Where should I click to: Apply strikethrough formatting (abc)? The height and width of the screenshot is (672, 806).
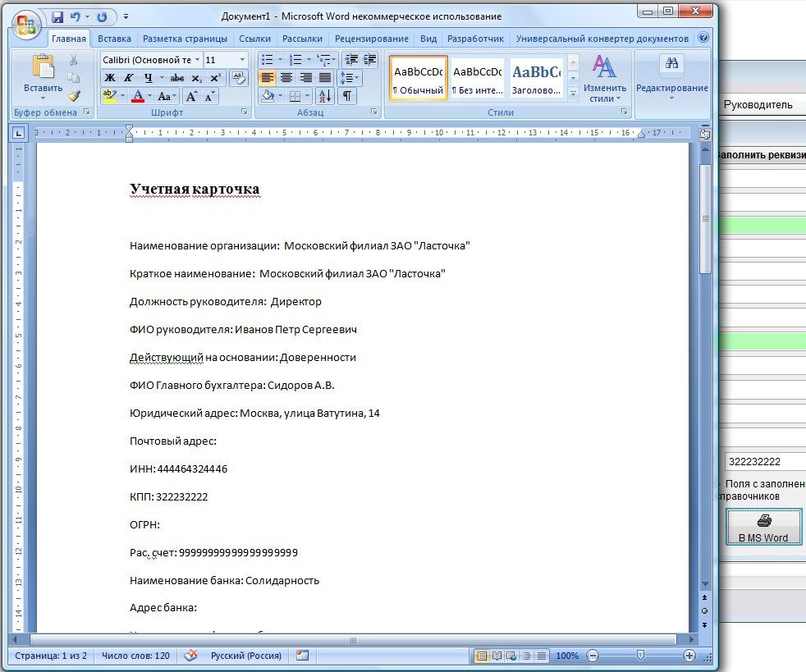click(176, 78)
